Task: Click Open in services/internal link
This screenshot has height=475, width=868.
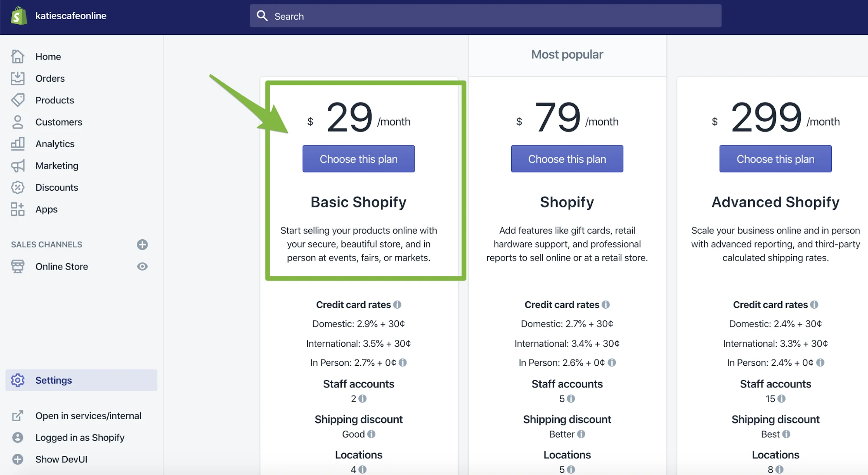Action: click(88, 416)
